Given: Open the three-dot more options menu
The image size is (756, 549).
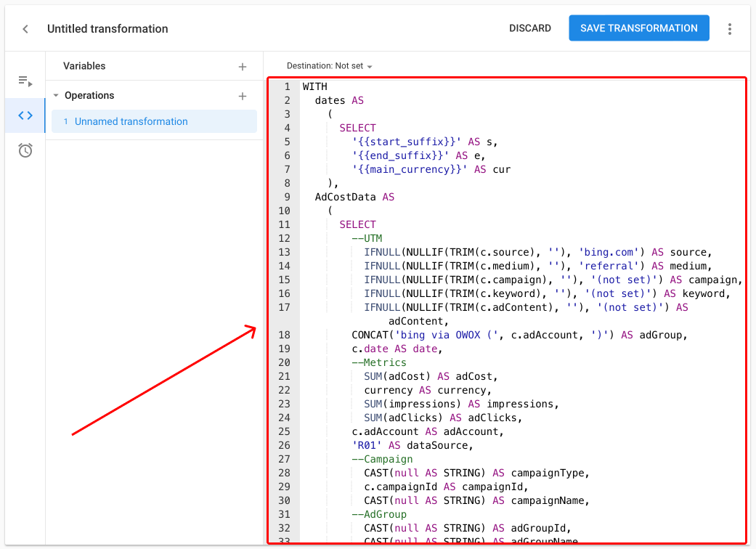Looking at the screenshot, I should (x=729, y=29).
